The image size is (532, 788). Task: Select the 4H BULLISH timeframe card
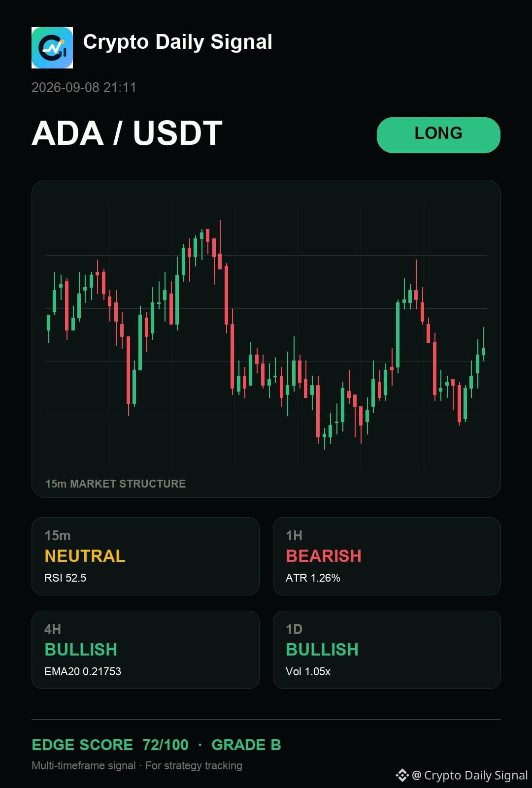click(x=145, y=650)
